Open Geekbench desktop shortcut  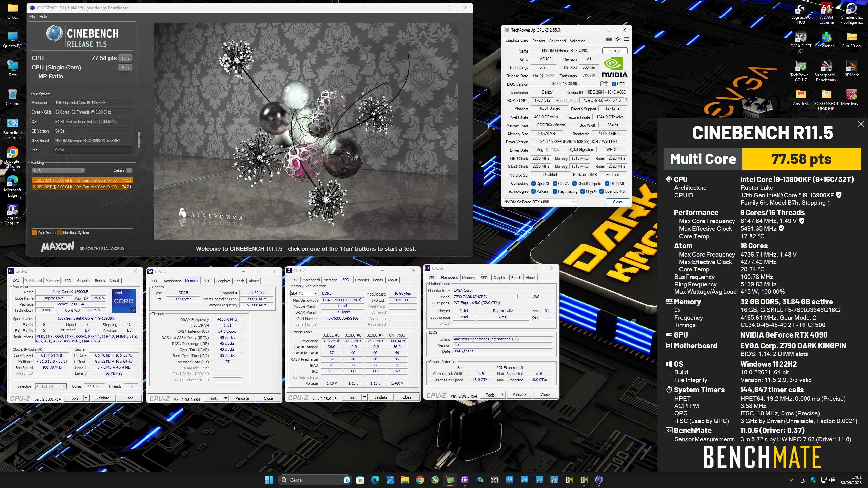coord(826,40)
